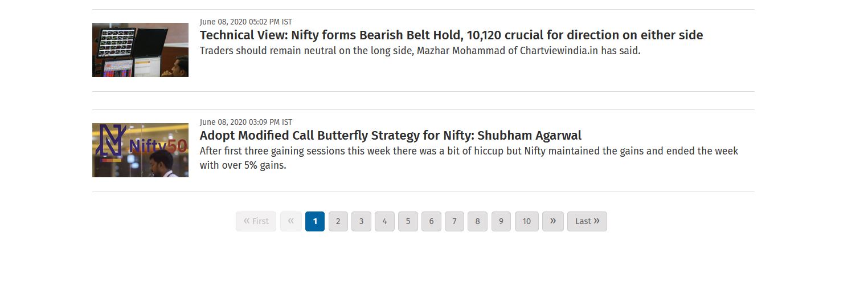Click the Mazhar Mohammad article summary text
This screenshot has height=285, width=868.
coord(420,51)
